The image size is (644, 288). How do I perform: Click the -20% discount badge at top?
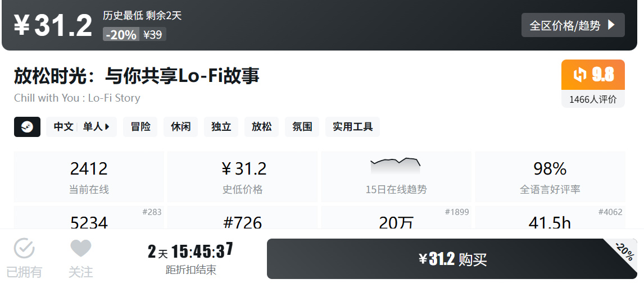[121, 35]
